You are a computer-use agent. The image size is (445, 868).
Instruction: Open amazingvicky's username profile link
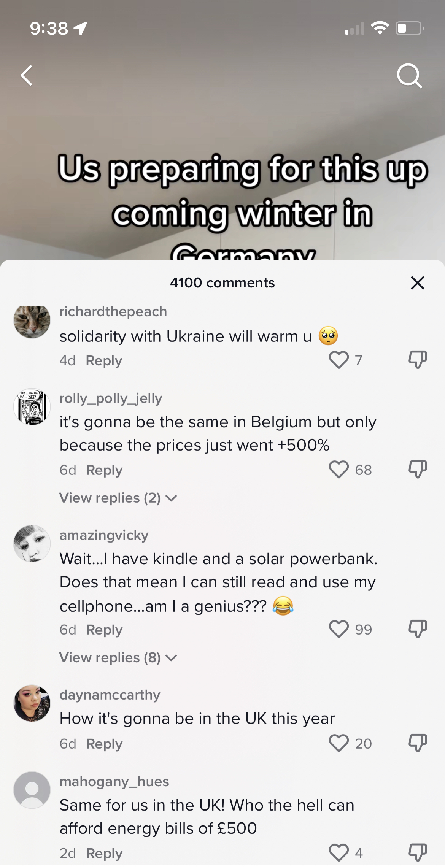pos(104,535)
